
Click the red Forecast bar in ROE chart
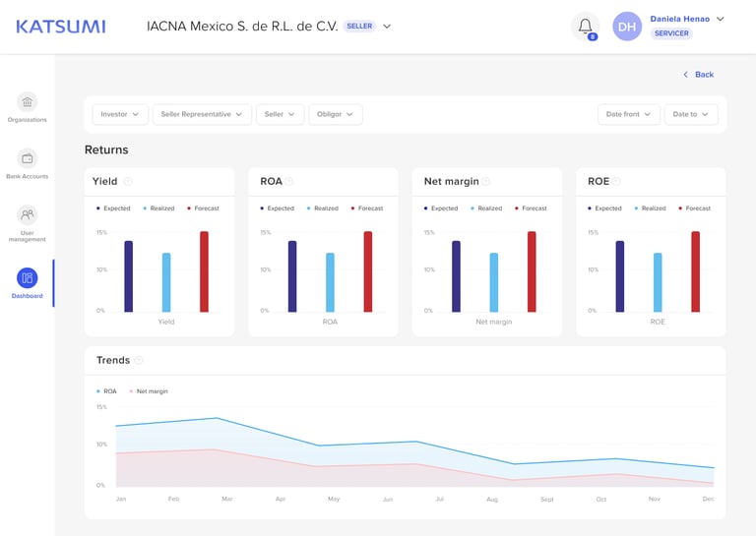(695, 271)
